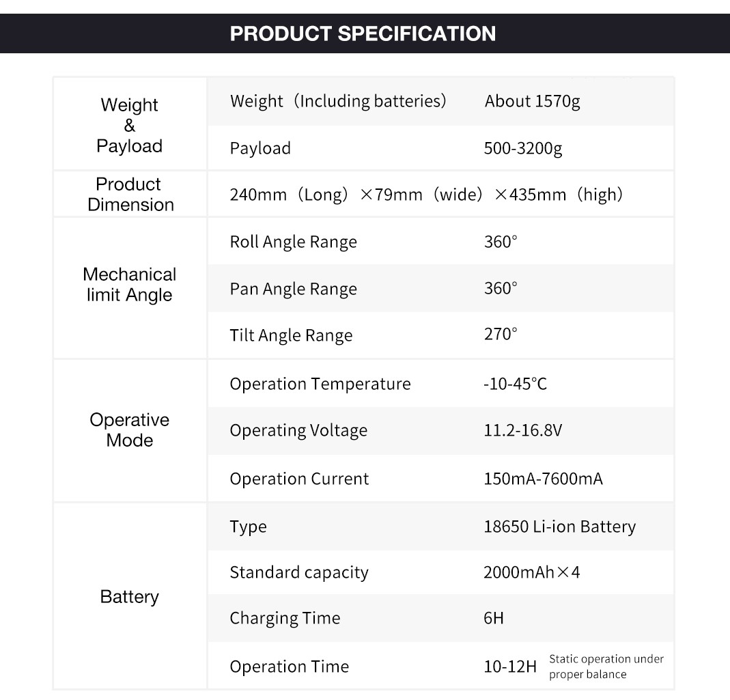The image size is (730, 700).
Task: Select the Battery category cell
Action: tap(130, 597)
